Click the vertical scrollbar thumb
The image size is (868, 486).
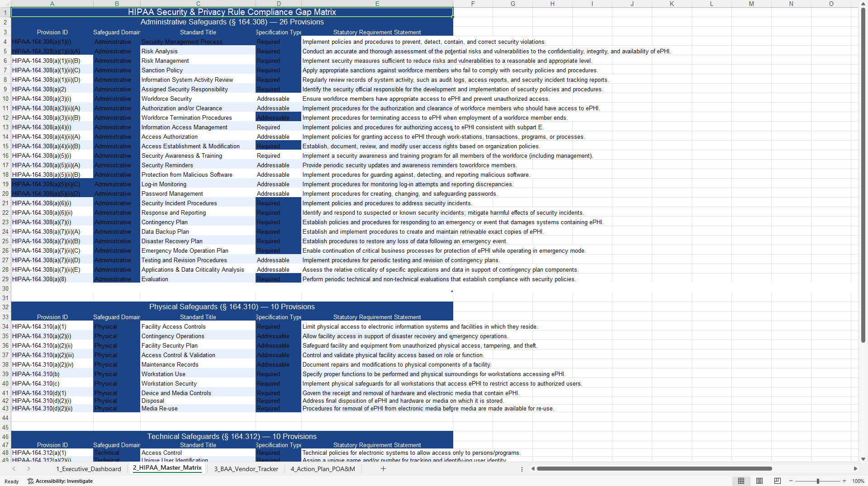863,175
